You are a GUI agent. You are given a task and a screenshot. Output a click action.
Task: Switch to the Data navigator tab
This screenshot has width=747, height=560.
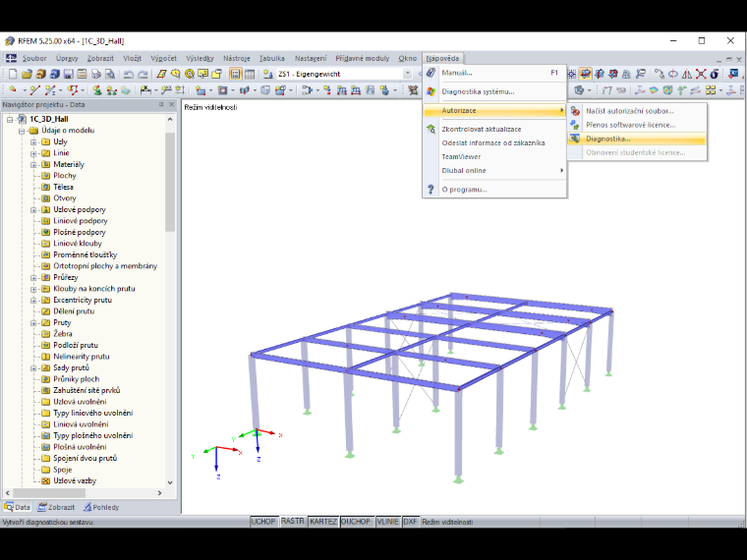point(17,507)
